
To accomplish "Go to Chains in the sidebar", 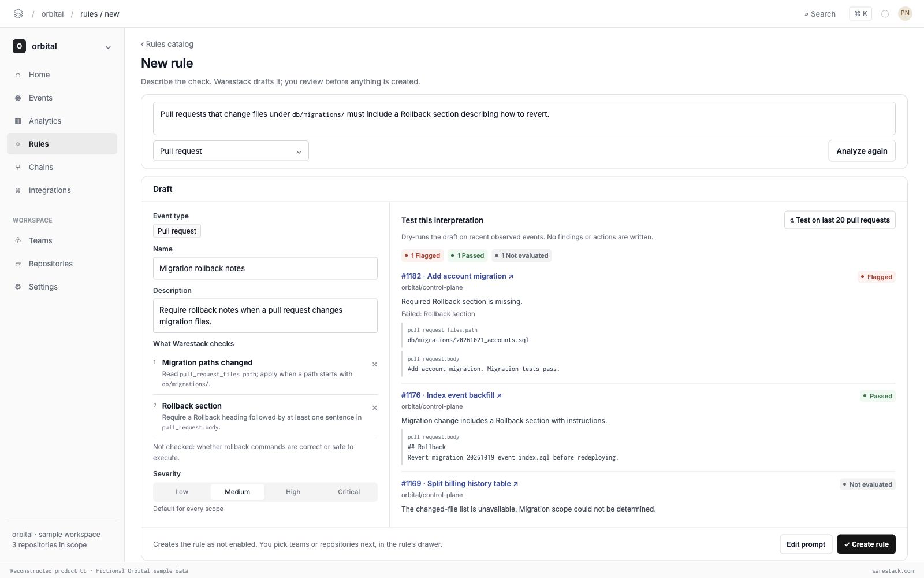I will point(62,167).
